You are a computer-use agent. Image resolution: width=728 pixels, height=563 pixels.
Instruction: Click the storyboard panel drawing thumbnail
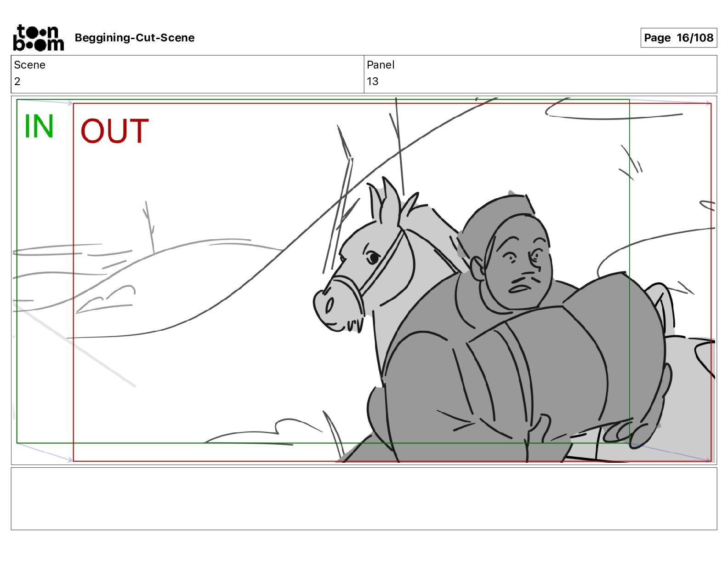click(x=364, y=280)
